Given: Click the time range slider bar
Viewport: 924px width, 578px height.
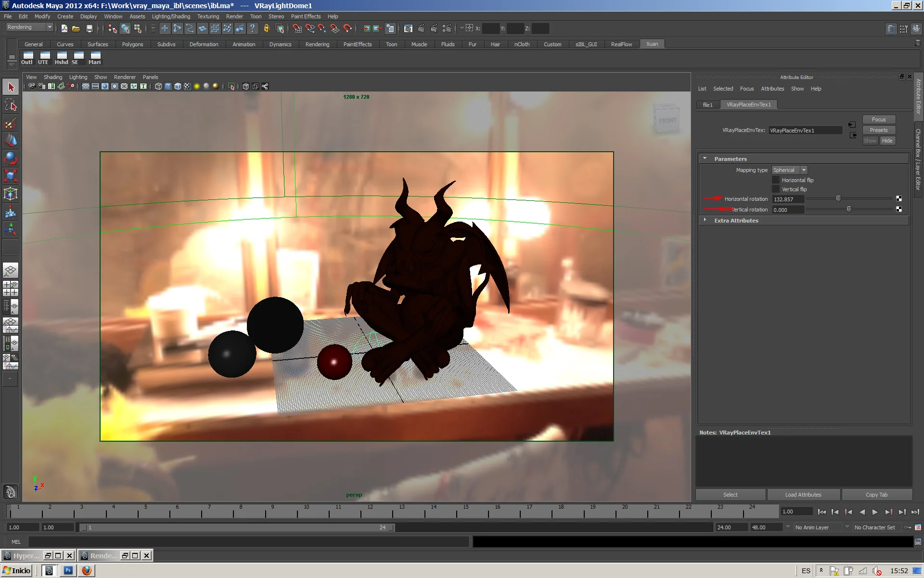Looking at the screenshot, I should pyautogui.click(x=237, y=527).
